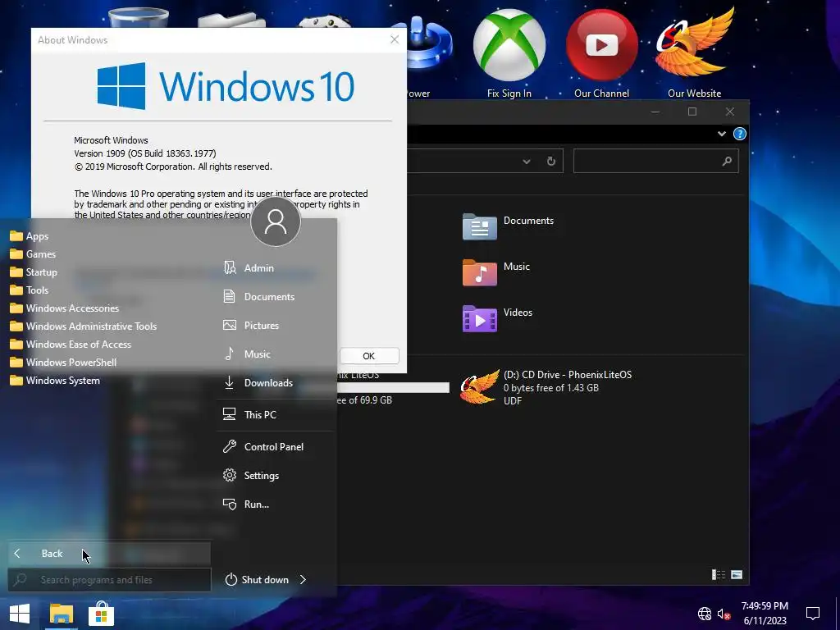
Task: Refresh the File Explorer location
Action: 551,162
